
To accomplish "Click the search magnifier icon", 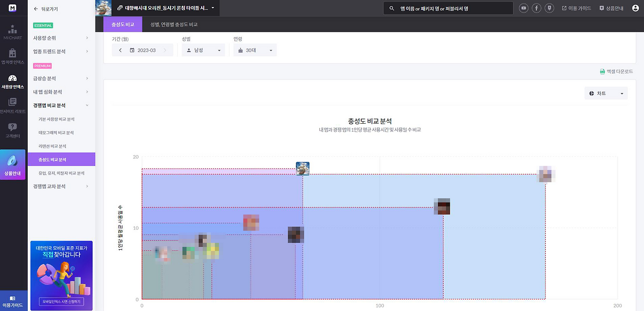I will [x=392, y=9].
